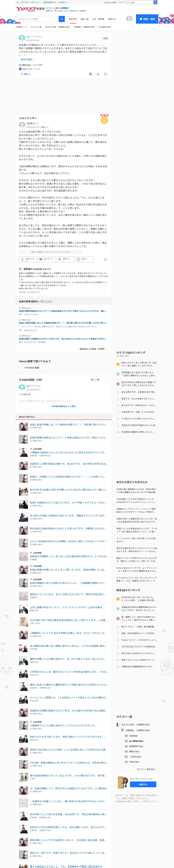Click the Yahoo! JAPAN header link
The image size is (174, 868).
tap(110, 2)
